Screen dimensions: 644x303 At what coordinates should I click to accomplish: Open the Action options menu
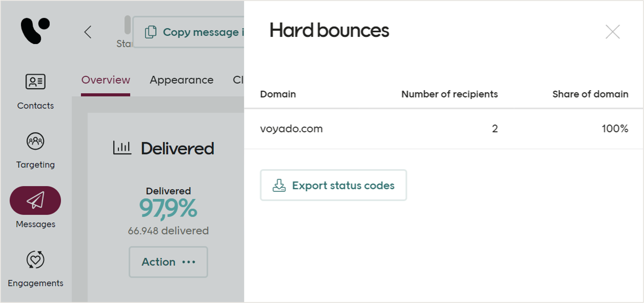coord(168,262)
